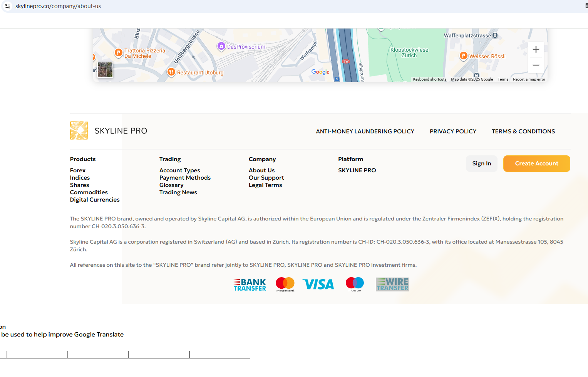This screenshot has height=377, width=588.
Task: Open the Account Types link
Action: point(180,170)
